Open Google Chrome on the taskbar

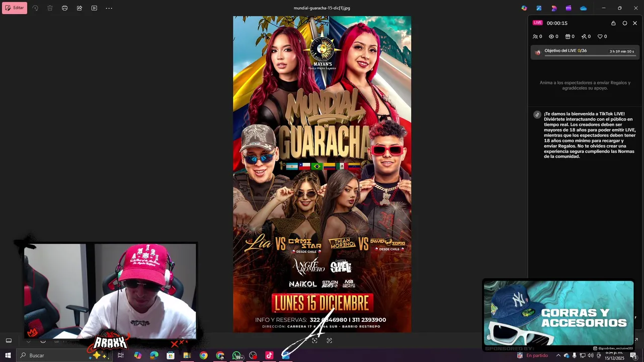[x=203, y=355]
